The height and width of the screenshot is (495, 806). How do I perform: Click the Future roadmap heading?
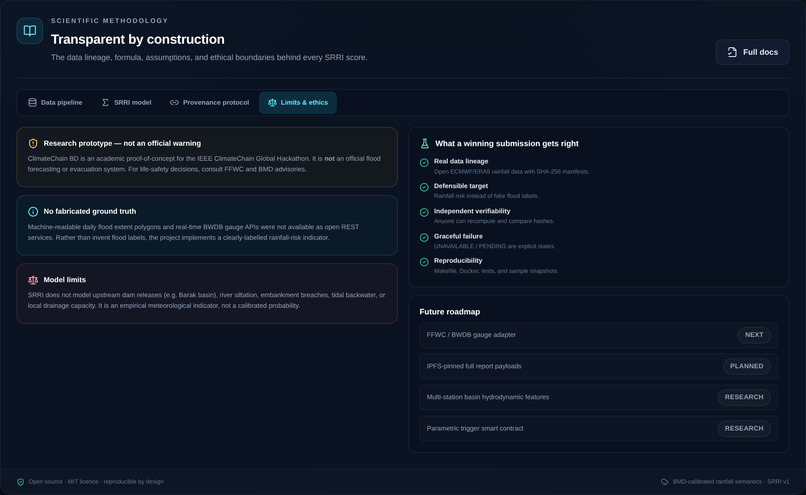pyautogui.click(x=450, y=311)
